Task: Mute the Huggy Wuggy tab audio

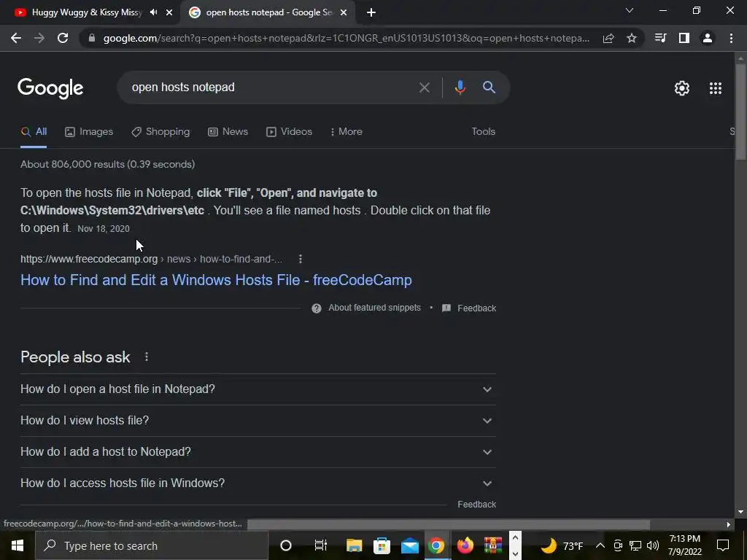Action: [153, 12]
